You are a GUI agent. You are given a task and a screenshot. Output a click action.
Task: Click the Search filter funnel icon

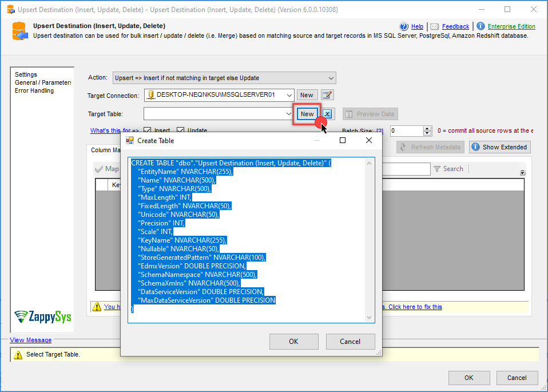tap(437, 169)
